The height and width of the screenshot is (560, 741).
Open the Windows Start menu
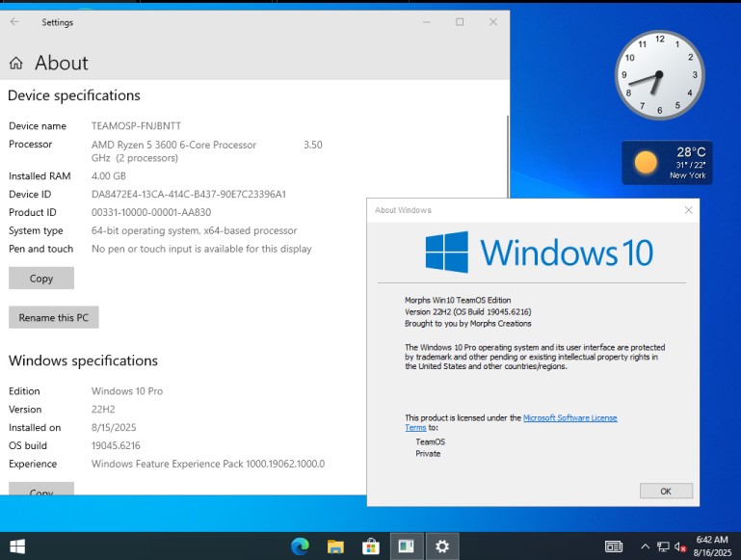[x=17, y=547]
